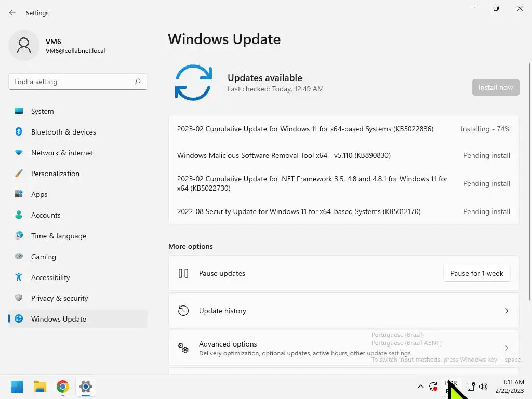Image resolution: width=532 pixels, height=399 pixels.
Task: Select the Accounts category
Action: point(78,215)
